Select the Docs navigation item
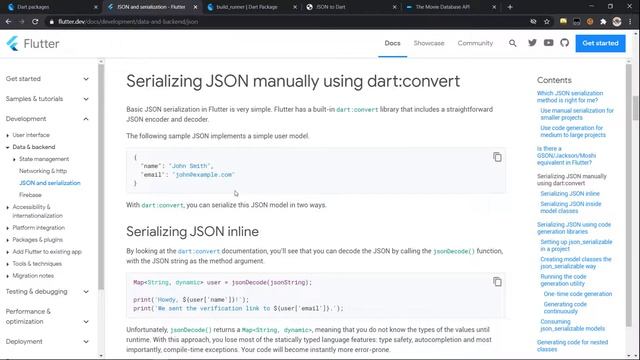The image size is (640, 360). point(392,43)
